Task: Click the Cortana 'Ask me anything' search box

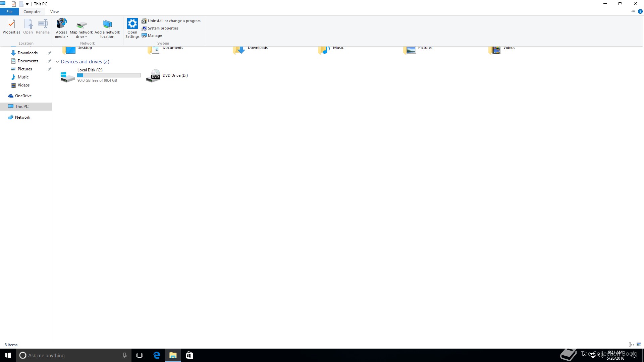Action: (x=70, y=355)
